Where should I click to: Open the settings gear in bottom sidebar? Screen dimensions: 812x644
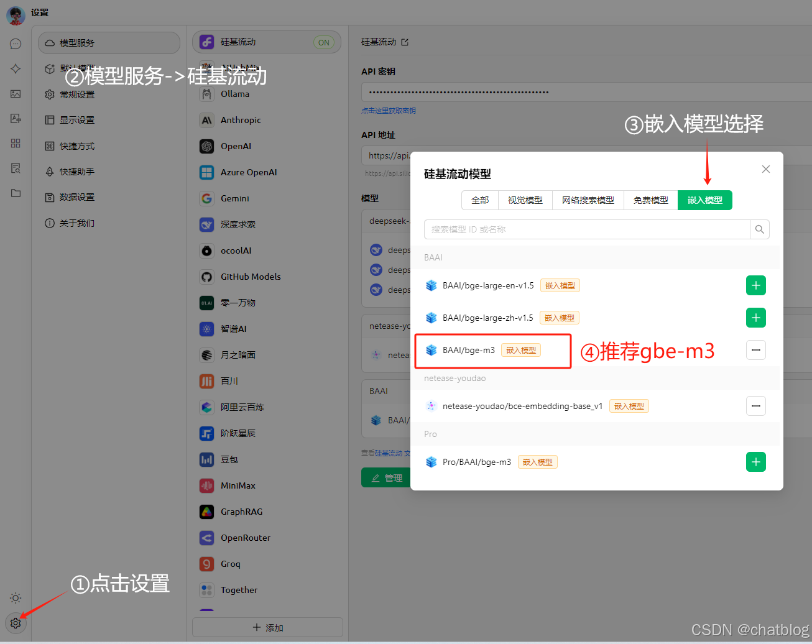pos(16,623)
